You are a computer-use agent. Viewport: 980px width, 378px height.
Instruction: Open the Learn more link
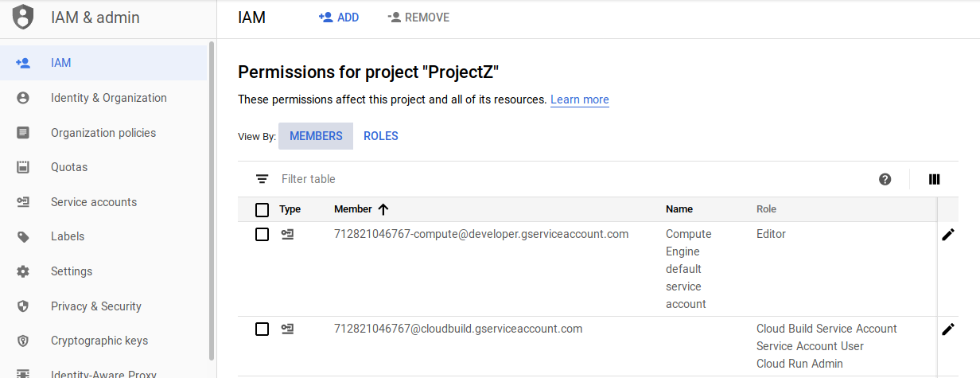(x=580, y=99)
